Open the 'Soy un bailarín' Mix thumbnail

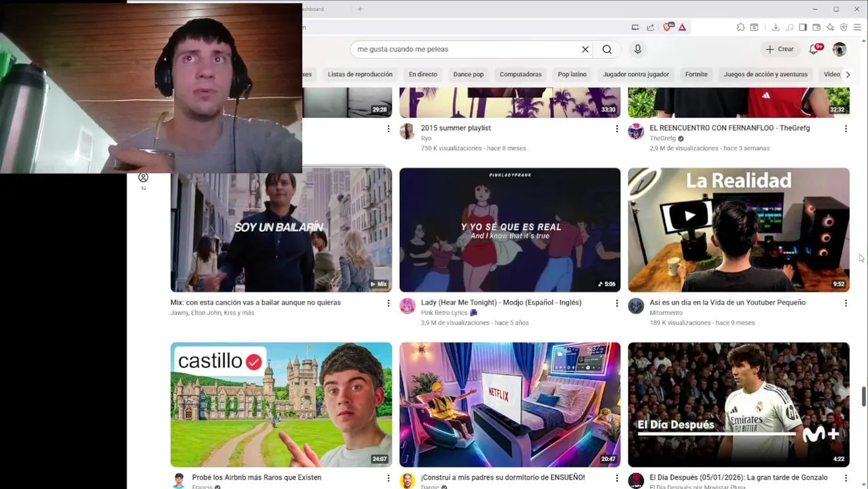click(281, 230)
